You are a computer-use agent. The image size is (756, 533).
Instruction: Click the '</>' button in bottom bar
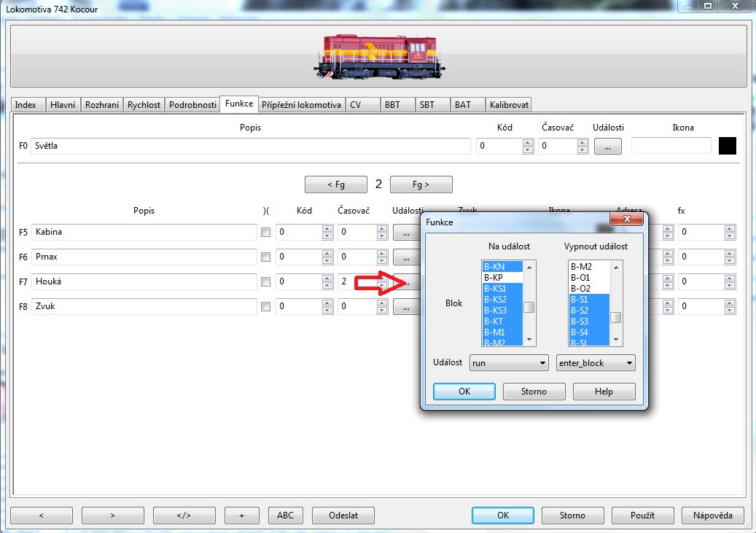[184, 516]
